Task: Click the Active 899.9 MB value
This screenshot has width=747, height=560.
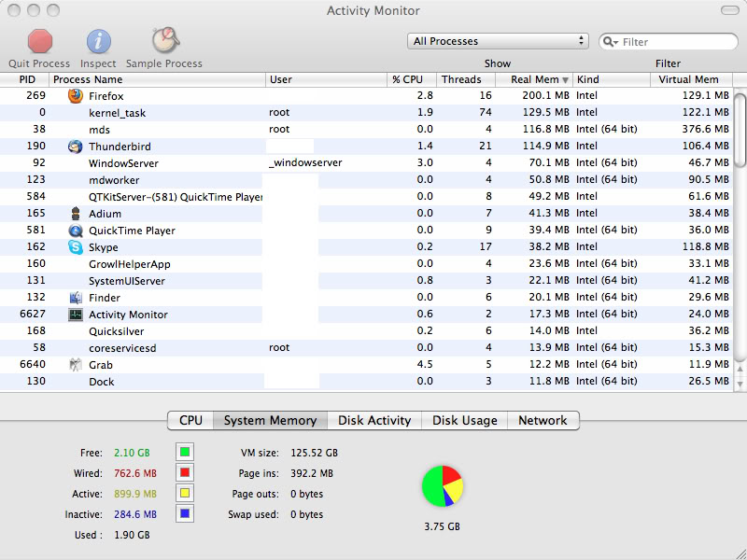Action: [135, 494]
